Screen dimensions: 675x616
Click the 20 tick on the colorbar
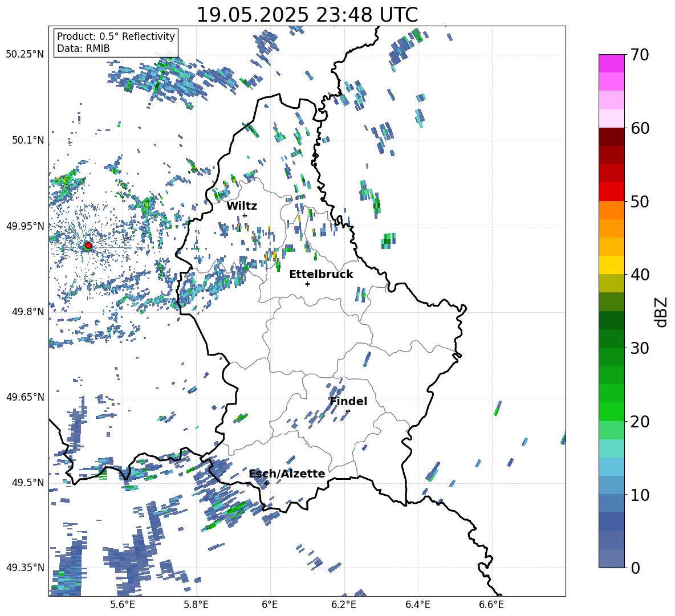pos(640,422)
